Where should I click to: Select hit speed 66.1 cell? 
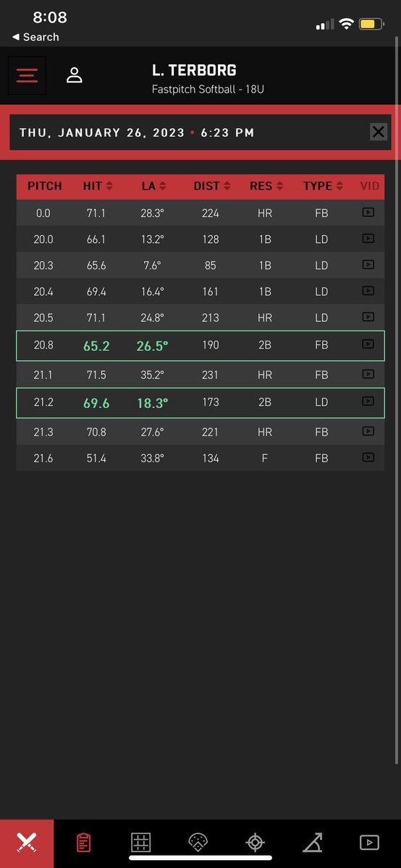(x=96, y=239)
